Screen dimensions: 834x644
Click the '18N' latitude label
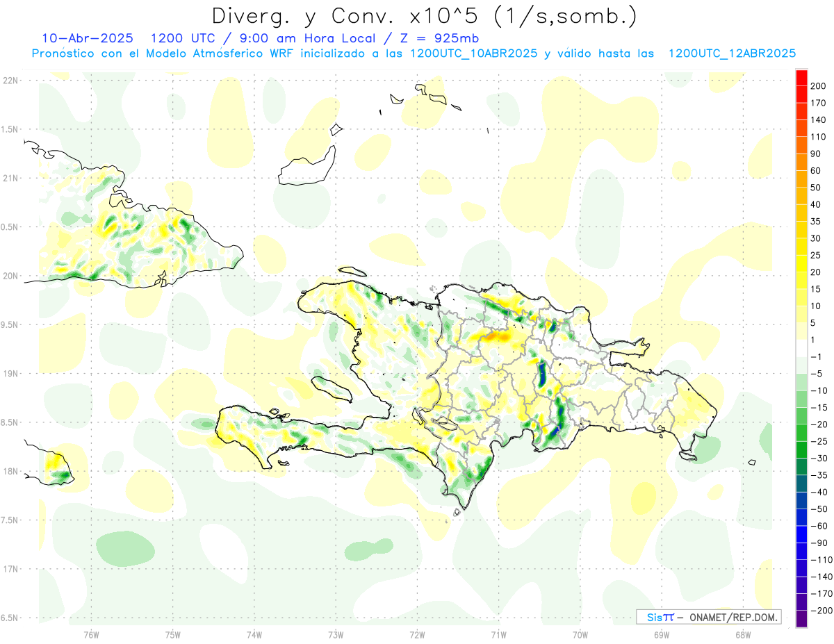[10, 472]
